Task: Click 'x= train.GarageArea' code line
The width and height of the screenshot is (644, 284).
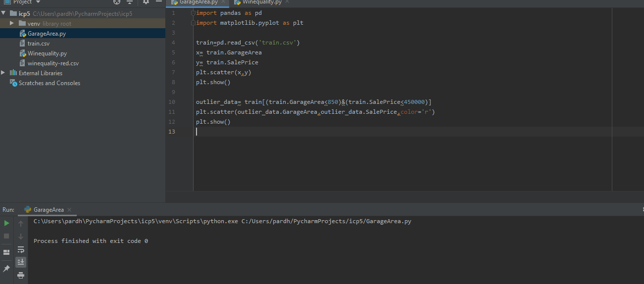Action: coord(229,52)
